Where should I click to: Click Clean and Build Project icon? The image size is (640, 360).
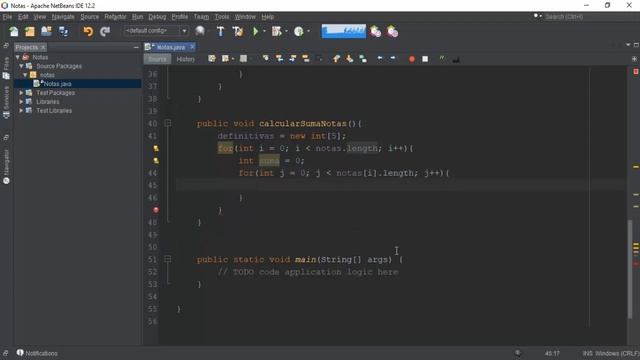tap(238, 31)
